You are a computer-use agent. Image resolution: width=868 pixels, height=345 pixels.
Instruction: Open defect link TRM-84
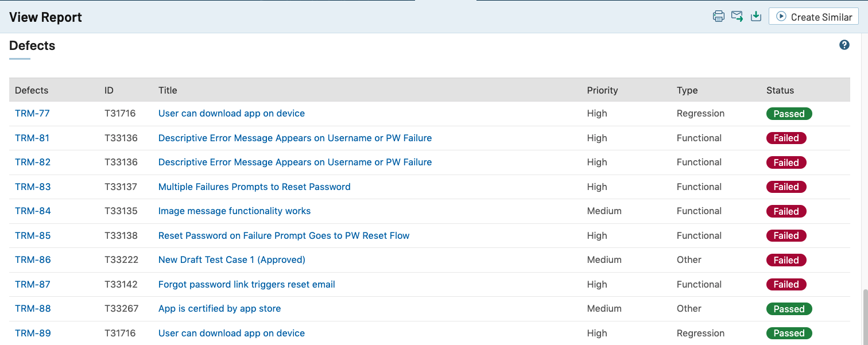33,211
